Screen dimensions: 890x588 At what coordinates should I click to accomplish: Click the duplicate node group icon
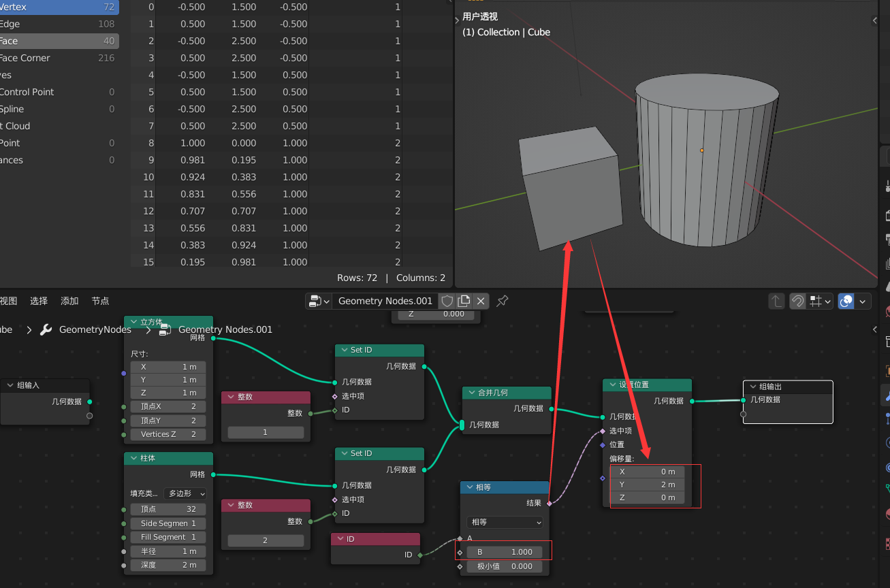pos(464,301)
